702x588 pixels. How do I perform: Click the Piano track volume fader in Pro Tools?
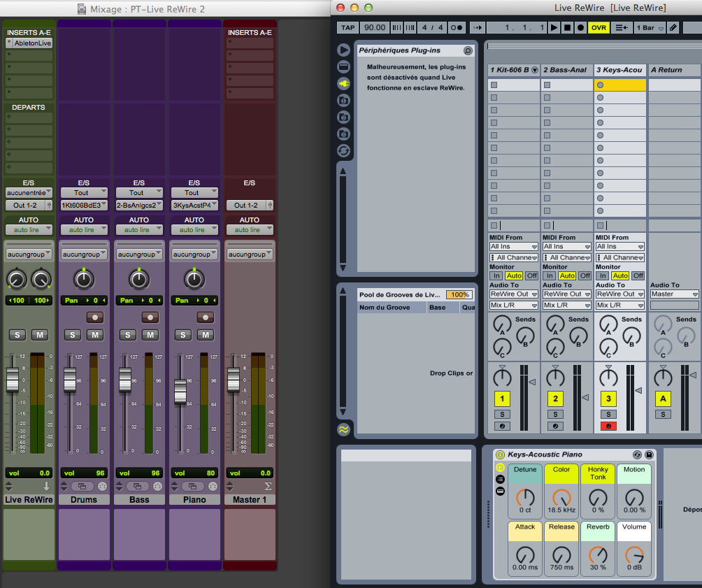(180, 392)
